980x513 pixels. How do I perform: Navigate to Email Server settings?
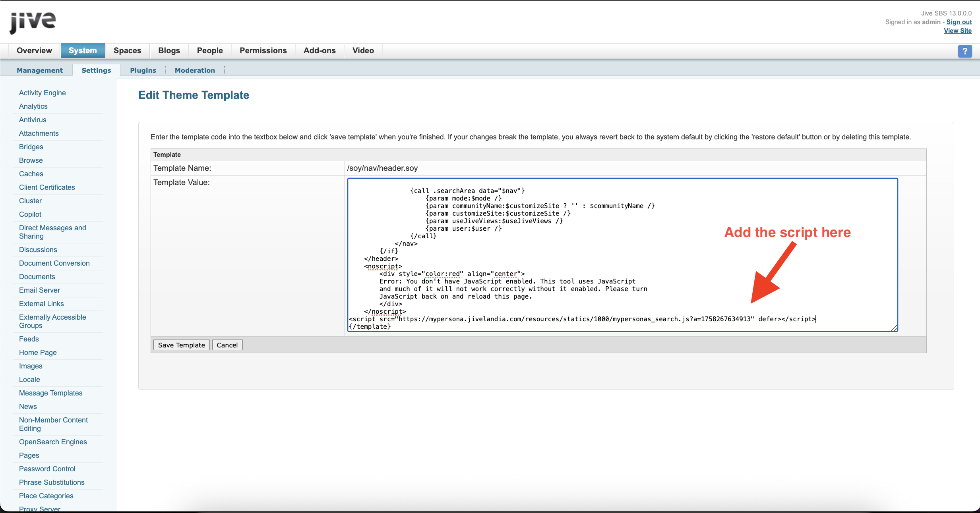tap(39, 290)
